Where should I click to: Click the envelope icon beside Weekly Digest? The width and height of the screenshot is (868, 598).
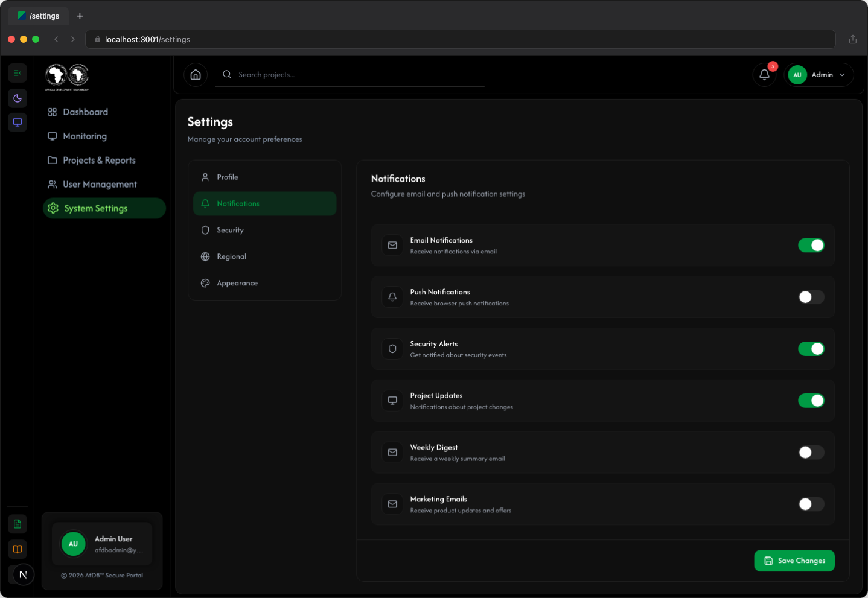(392, 453)
